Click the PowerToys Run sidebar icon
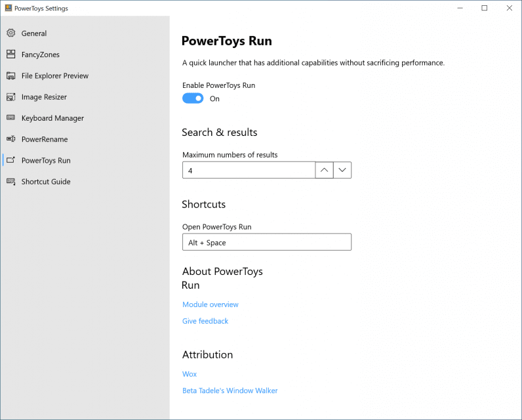 pyautogui.click(x=10, y=160)
